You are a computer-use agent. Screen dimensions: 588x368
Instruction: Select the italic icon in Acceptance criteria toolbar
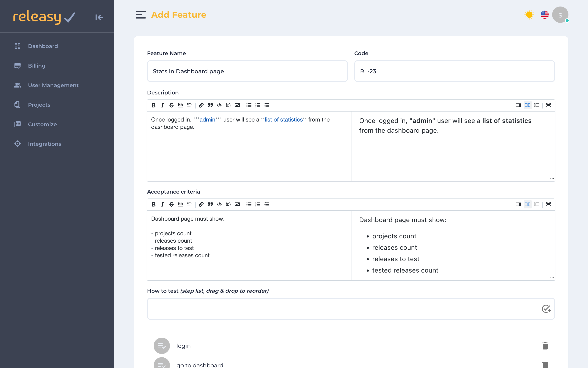pos(162,204)
